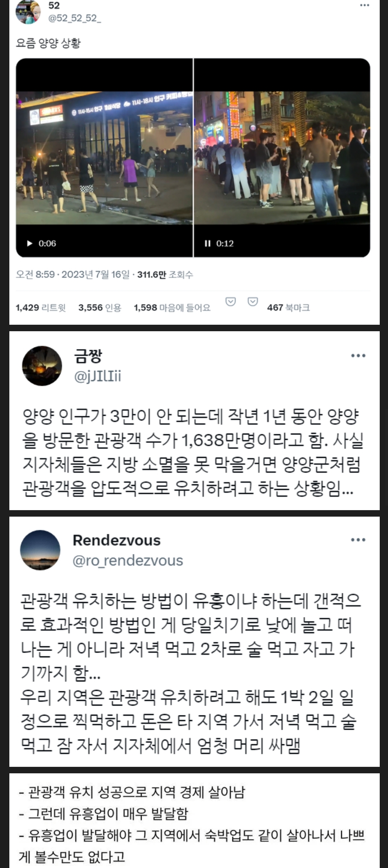The image size is (388, 868).
Task: Pause the right video at 0:12
Action: coord(207,243)
